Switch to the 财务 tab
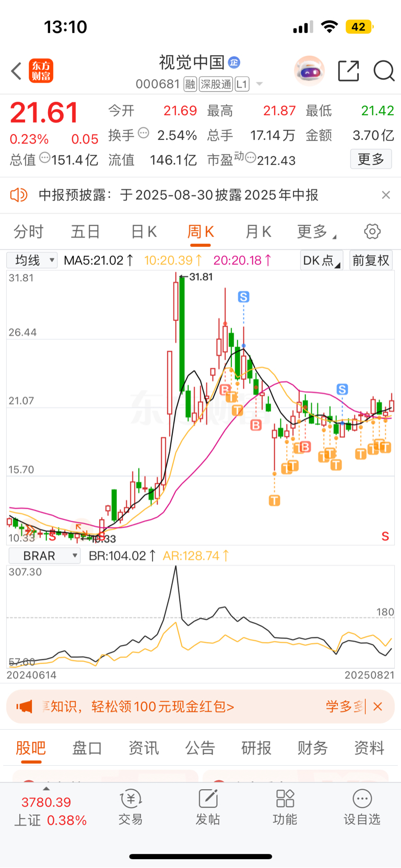Image resolution: width=401 pixels, height=868 pixels. [313, 748]
